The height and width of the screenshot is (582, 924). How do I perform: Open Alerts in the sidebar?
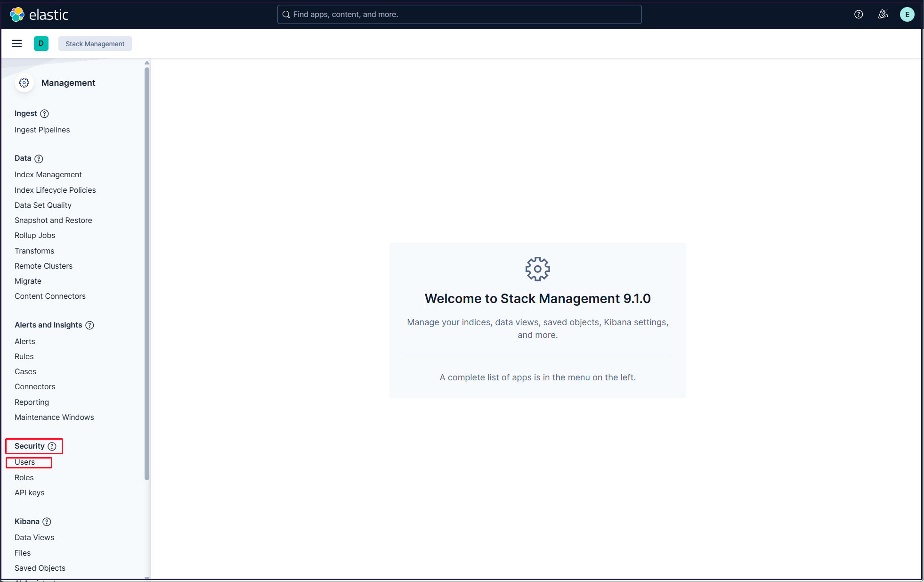25,341
